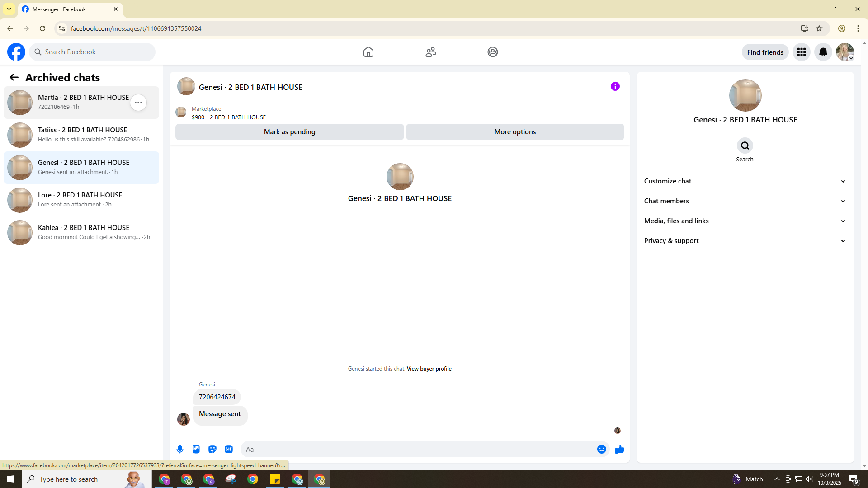The image size is (868, 488).
Task: Click the install app icon in address bar
Action: (x=805, y=28)
